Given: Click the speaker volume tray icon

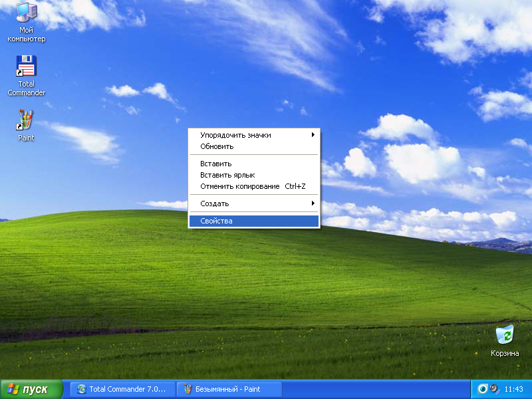Looking at the screenshot, I should coord(495,388).
